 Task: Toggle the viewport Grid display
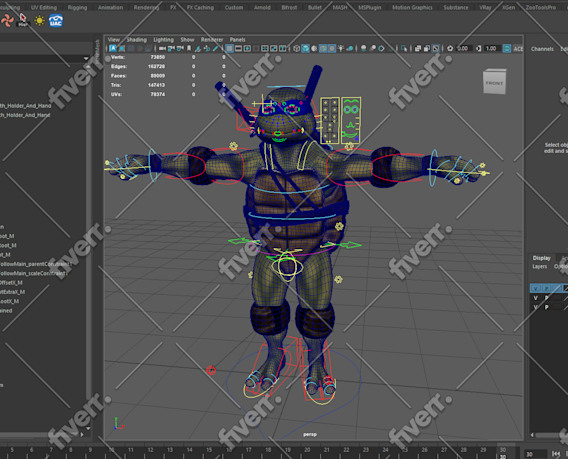(230, 49)
